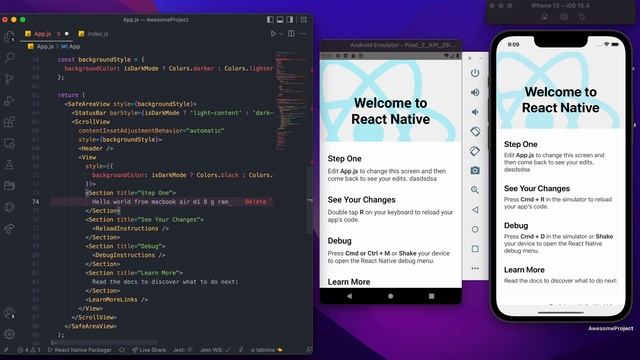Image resolution: width=640 pixels, height=360 pixels.
Task: Open the Explorer view in VS Code activity bar
Action: click(9, 37)
